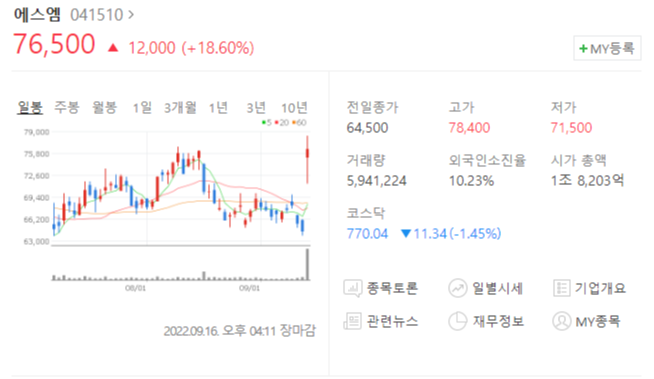Open the 기업개요 list icon
This screenshot has height=379, width=654.
pyautogui.click(x=561, y=288)
